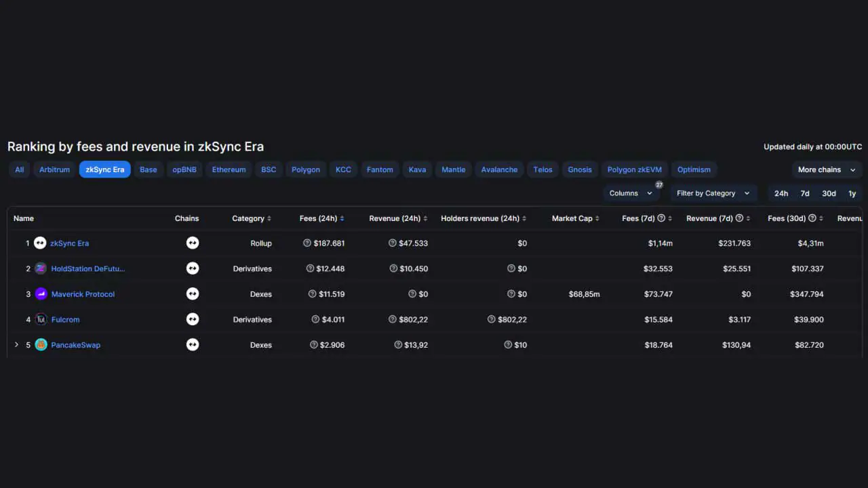Expand the PancakeSwap row chevron
This screenshot has width=868, height=488.
(16, 344)
